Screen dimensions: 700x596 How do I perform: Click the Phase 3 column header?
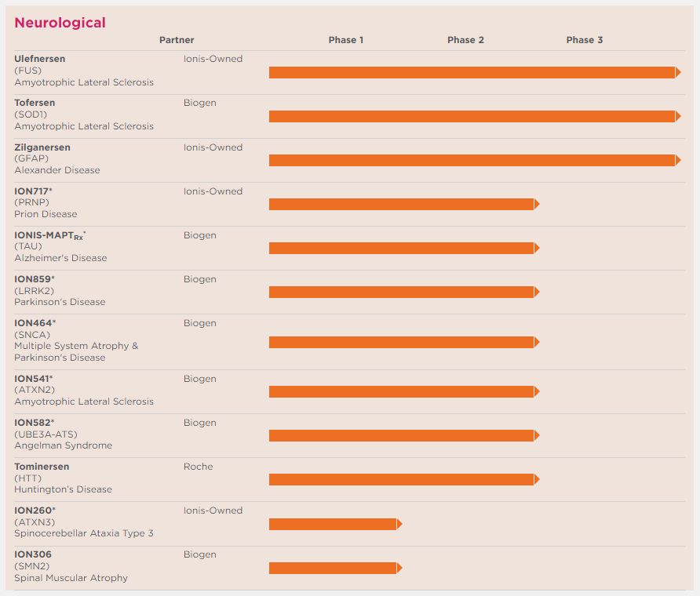585,40
